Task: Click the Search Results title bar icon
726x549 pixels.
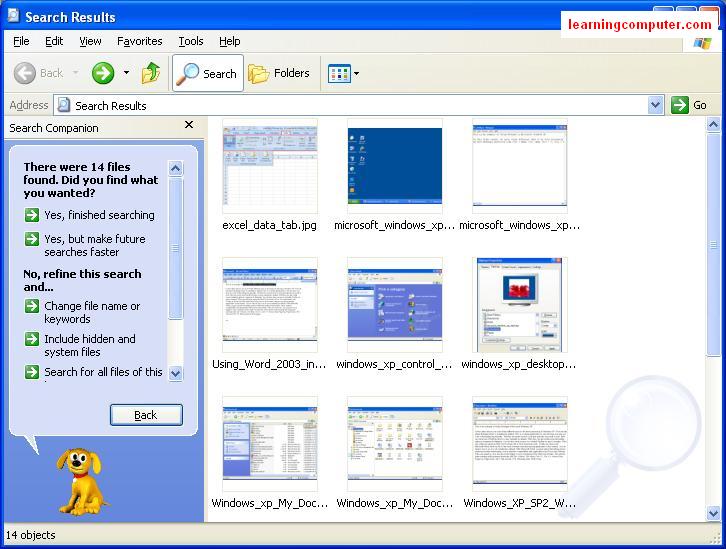Action: coord(14,16)
